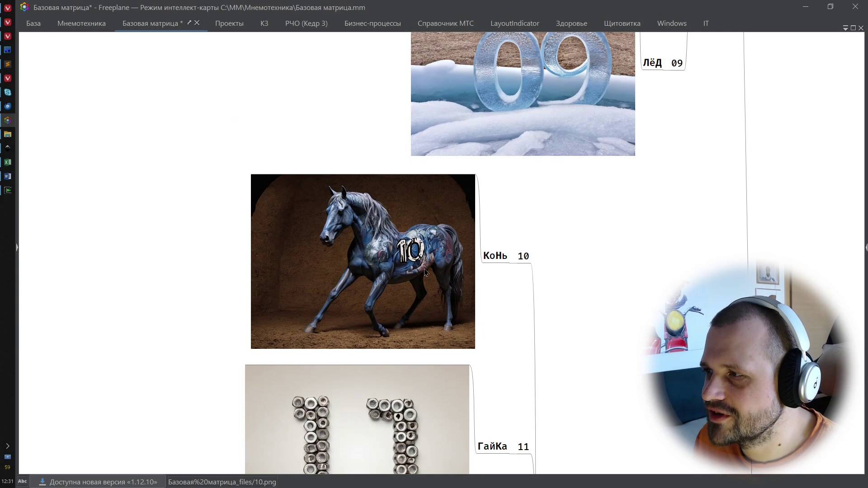
Task: Click the Доступна новая версия 1.12.10 notice
Action: (x=103, y=482)
